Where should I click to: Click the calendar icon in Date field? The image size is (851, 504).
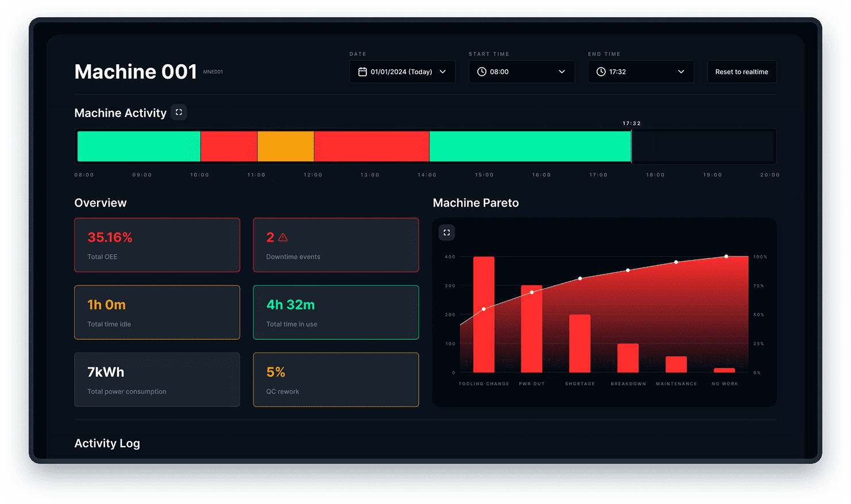tap(362, 72)
